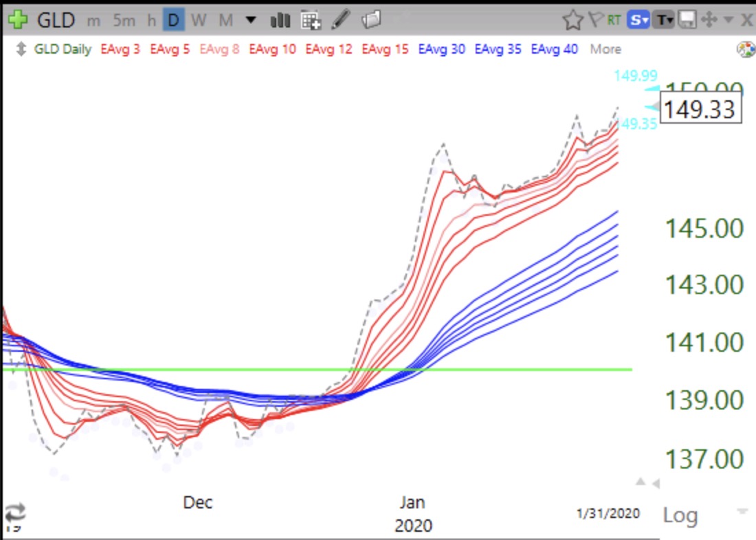Select the EAvg 3 indicator label
Image resolution: width=756 pixels, height=540 pixels.
tap(120, 49)
